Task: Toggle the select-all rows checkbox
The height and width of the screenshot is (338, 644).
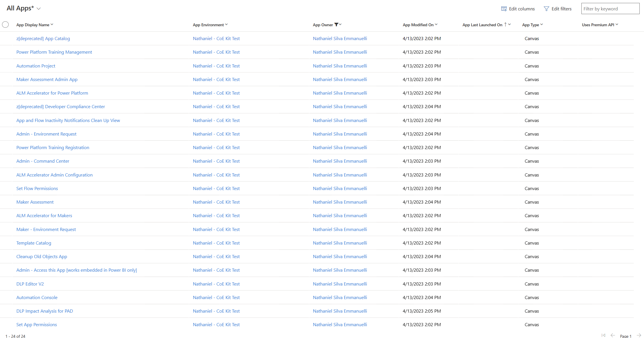Action: pyautogui.click(x=5, y=25)
